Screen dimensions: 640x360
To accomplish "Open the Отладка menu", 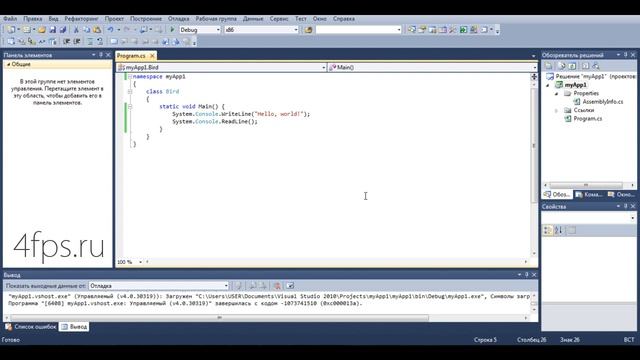I will pos(178,19).
